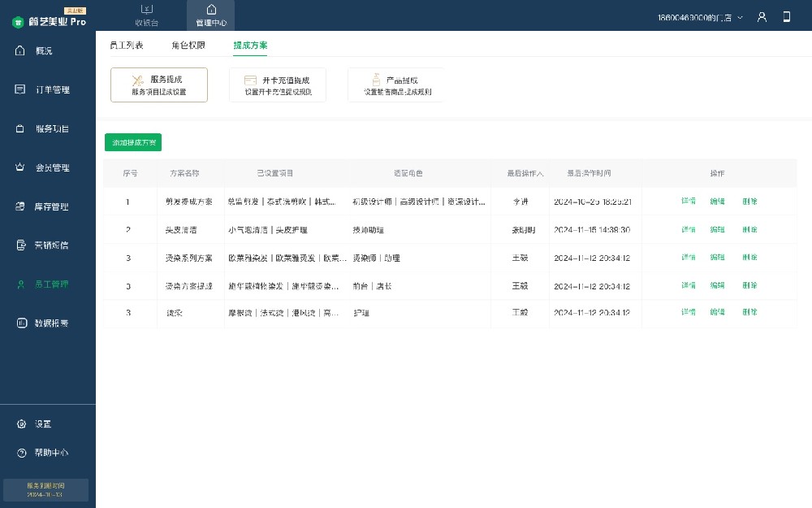Screen dimensions: 812x508
Task: Click the 会员管理 crown icon
Action: tap(20, 167)
